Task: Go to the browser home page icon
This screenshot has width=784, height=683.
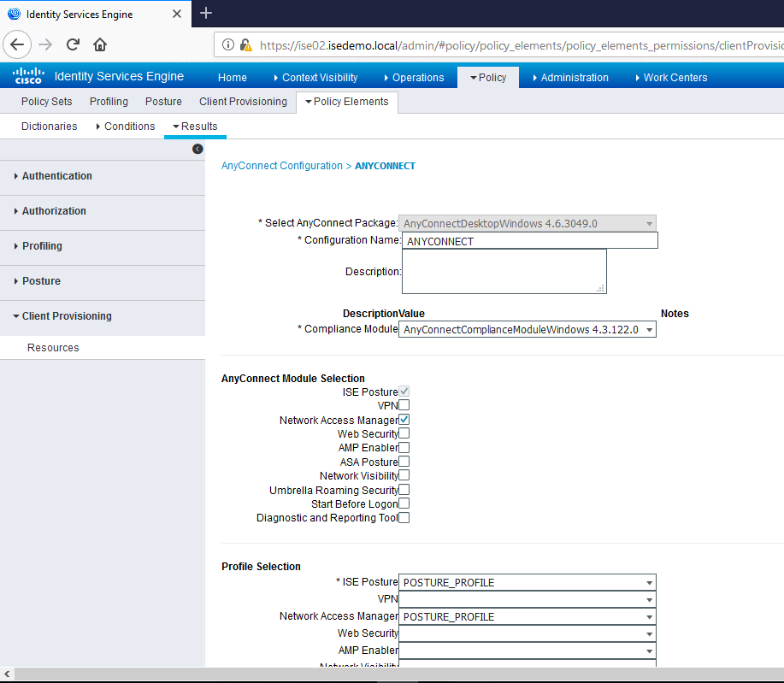Action: (x=100, y=44)
